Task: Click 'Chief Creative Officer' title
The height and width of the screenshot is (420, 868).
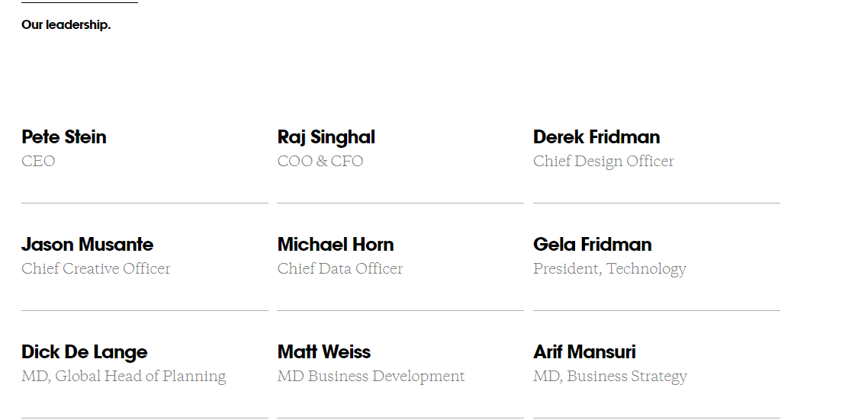Action: [x=96, y=268]
